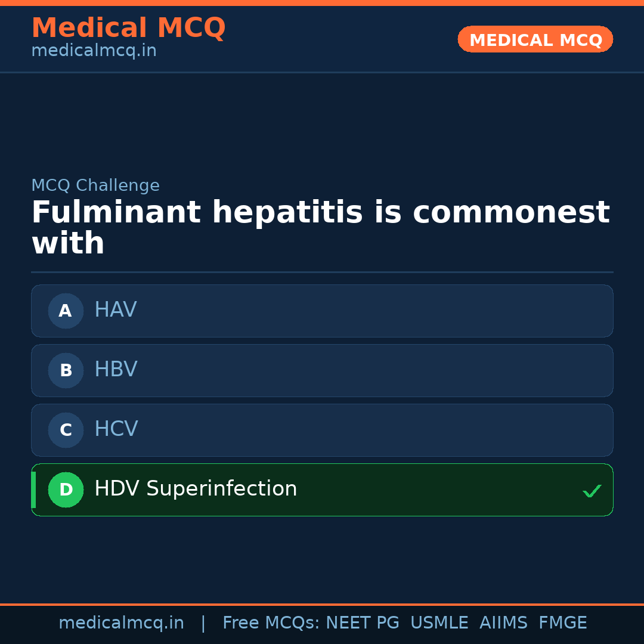The width and height of the screenshot is (644, 644).
Task: Open medicalmcq.in link in the footer
Action: [x=121, y=623]
